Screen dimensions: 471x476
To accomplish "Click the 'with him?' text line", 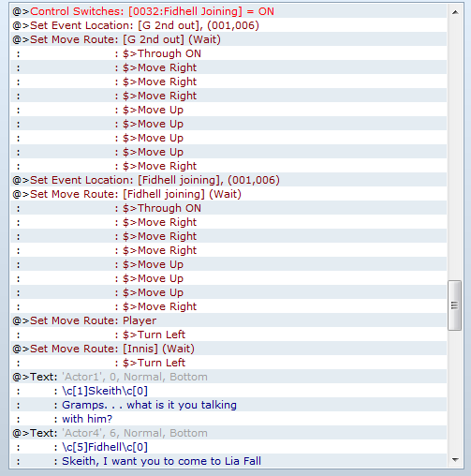I will click(x=228, y=419).
